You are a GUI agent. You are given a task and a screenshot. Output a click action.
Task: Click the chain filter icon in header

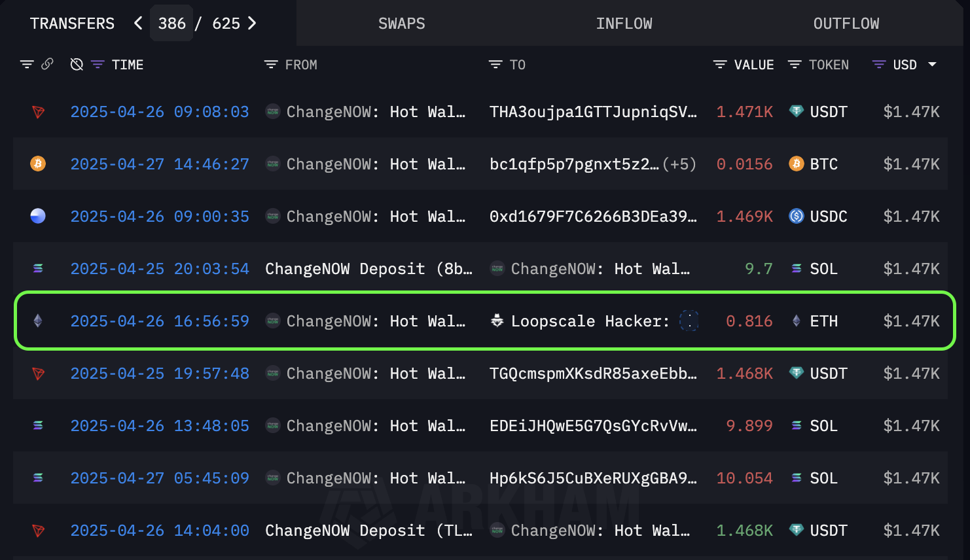pos(27,65)
